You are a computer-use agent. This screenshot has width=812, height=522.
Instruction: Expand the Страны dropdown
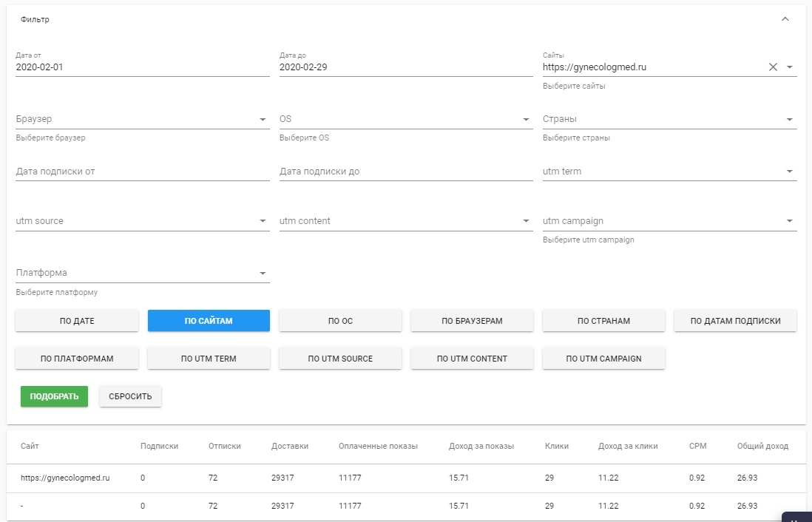790,120
